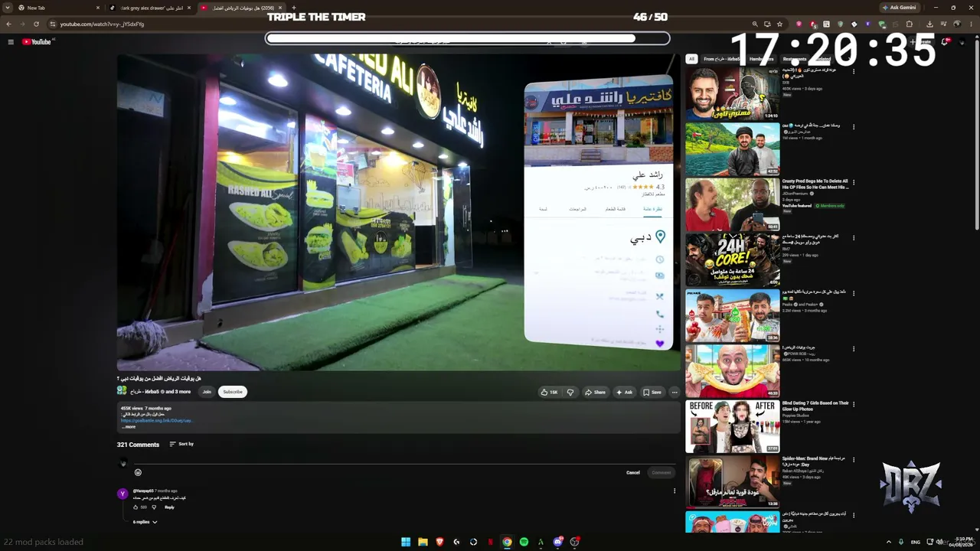Screen dimensions: 980x551
Task: Open Windows Start menu
Action: [x=406, y=542]
